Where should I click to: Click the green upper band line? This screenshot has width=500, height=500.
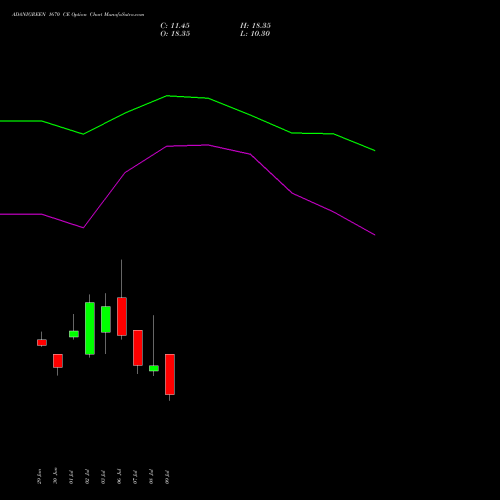point(188,97)
